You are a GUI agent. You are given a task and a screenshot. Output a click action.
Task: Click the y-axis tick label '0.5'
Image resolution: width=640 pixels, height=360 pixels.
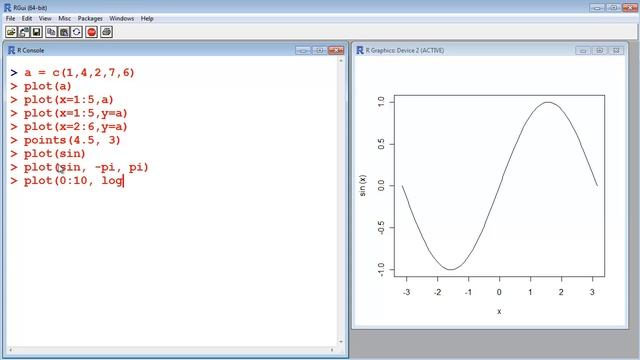click(x=381, y=144)
